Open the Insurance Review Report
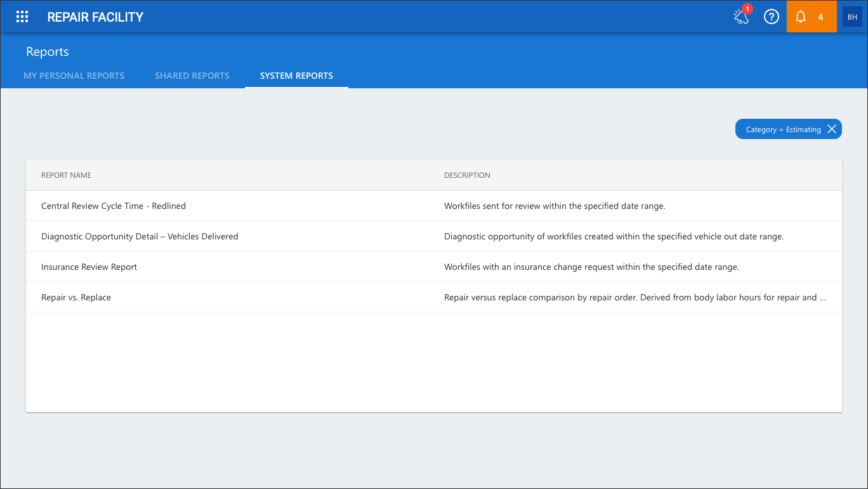Image resolution: width=868 pixels, height=489 pixels. coord(89,267)
